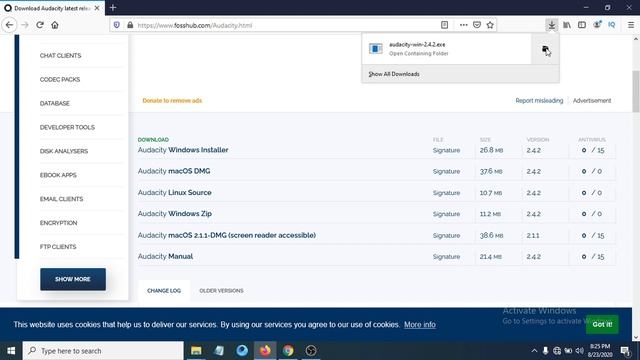The image size is (640, 360).
Task: Click Donate to remove ads link
Action: point(172,100)
